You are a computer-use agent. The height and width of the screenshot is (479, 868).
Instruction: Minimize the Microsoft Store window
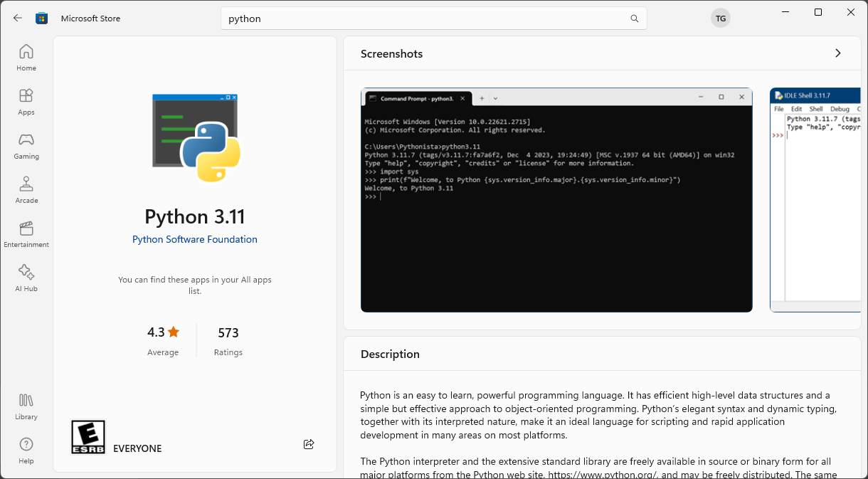pos(785,12)
